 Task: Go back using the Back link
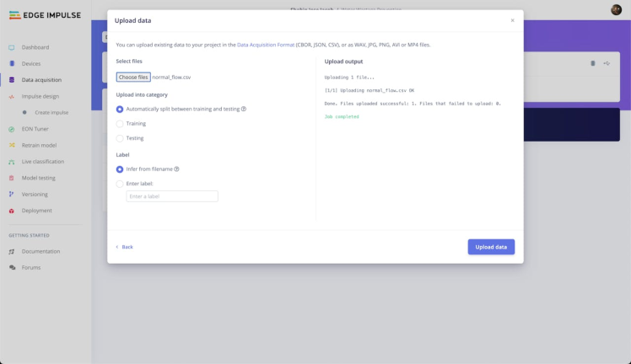tap(125, 247)
